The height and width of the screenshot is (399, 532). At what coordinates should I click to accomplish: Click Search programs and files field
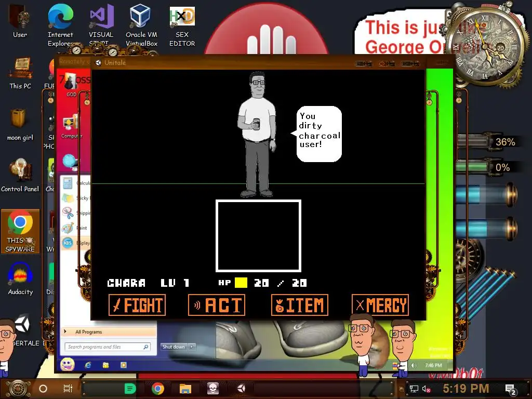[x=107, y=347]
